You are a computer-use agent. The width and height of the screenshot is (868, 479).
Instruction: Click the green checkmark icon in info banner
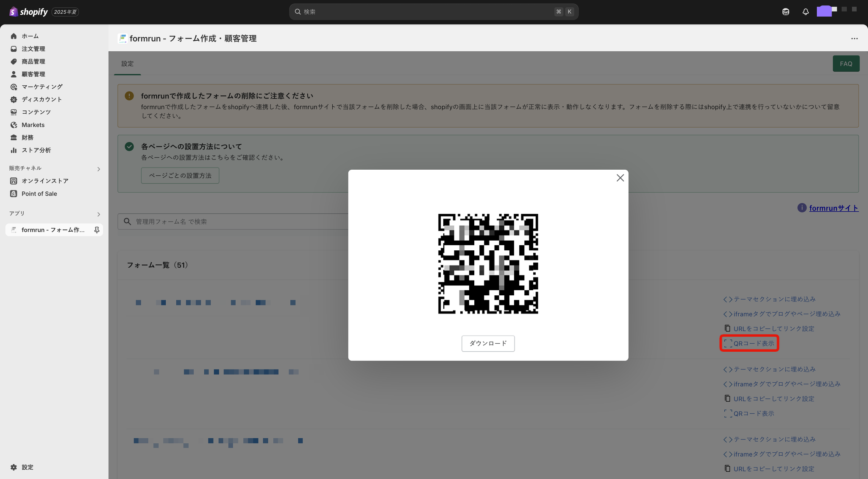pos(129,146)
